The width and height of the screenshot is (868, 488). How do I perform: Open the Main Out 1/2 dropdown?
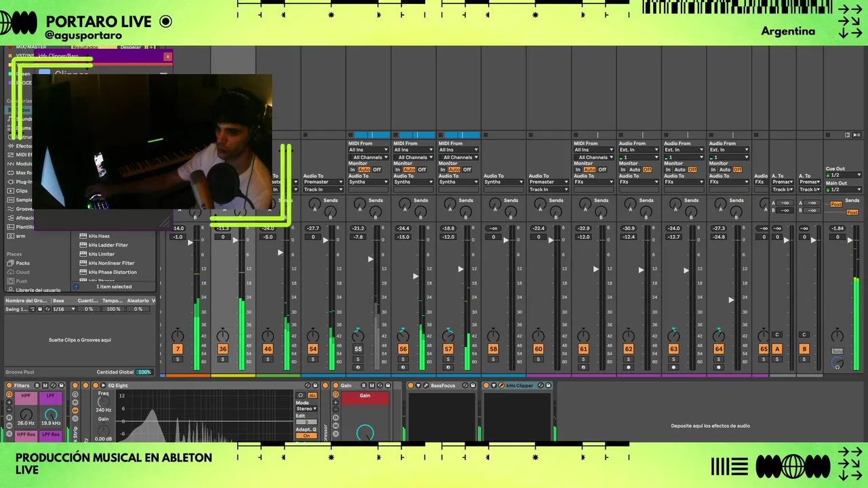(844, 189)
